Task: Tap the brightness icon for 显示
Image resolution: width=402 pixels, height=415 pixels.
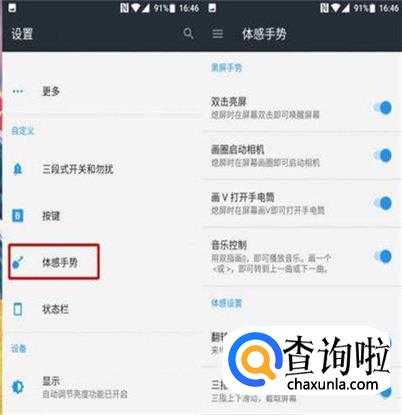Action: pos(18,387)
